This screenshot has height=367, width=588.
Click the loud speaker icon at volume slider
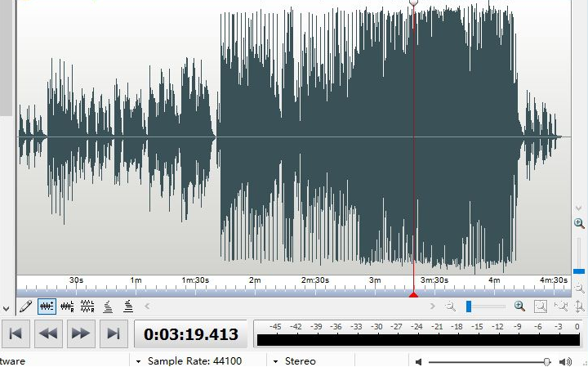pos(565,362)
